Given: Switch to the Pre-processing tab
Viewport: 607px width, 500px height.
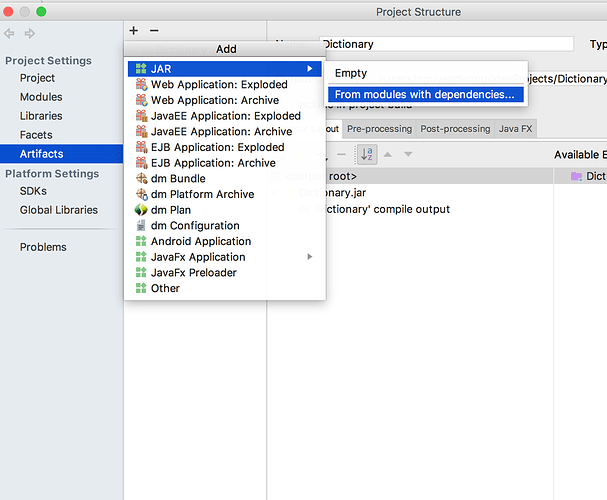Looking at the screenshot, I should pos(379,129).
